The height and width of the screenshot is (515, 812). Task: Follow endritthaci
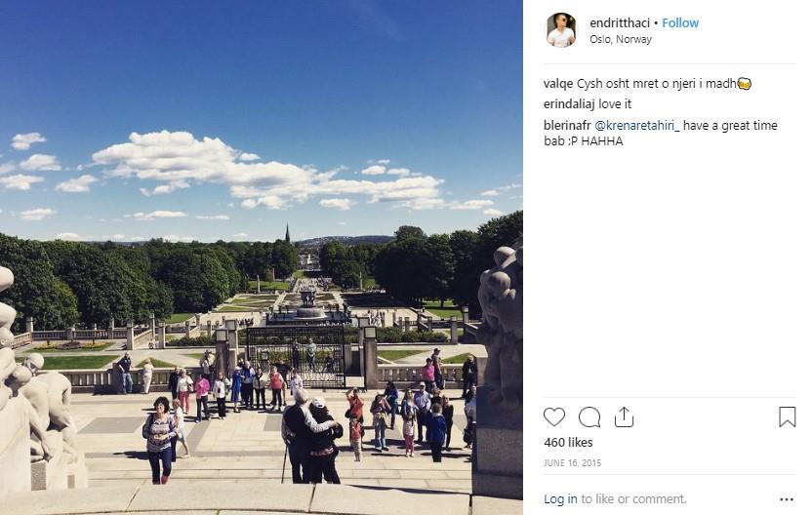680,22
